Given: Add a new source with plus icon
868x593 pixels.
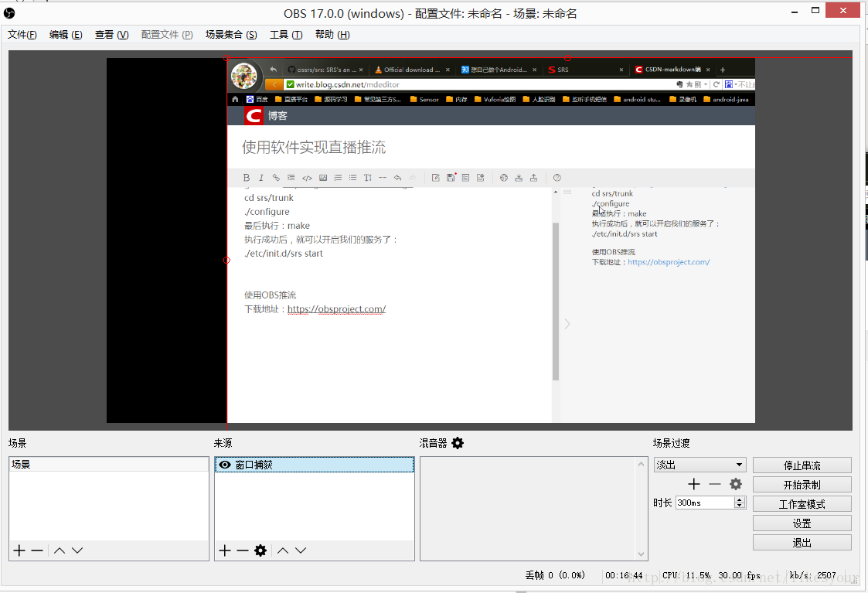Looking at the screenshot, I should (225, 550).
